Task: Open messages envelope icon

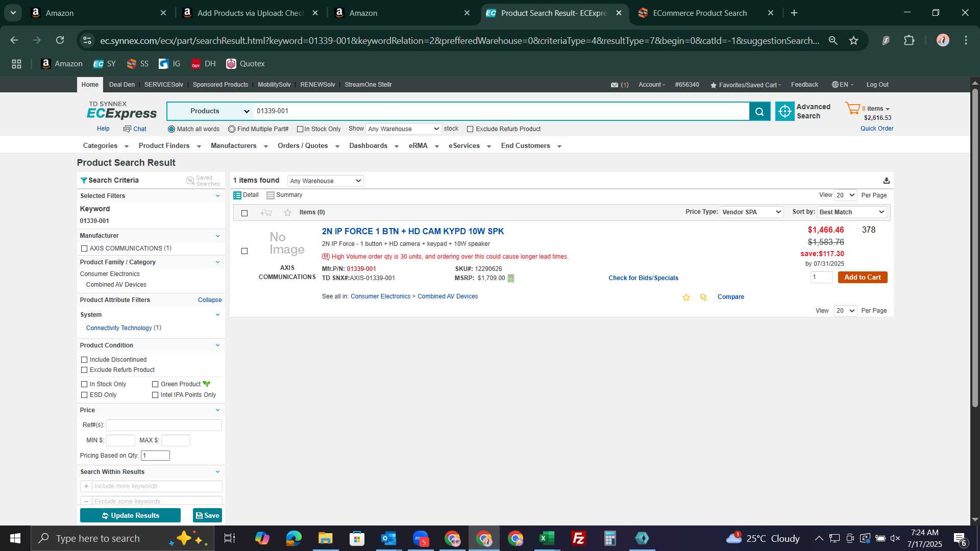Action: 615,85
